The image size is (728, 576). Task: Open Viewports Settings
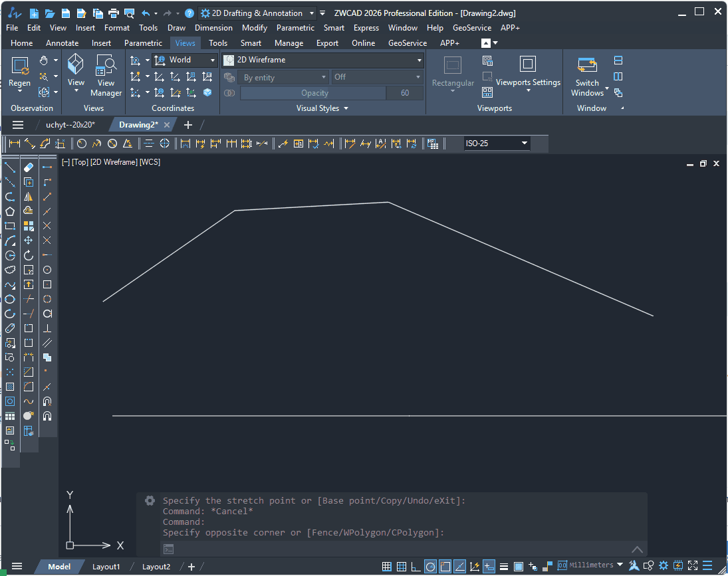(528, 74)
